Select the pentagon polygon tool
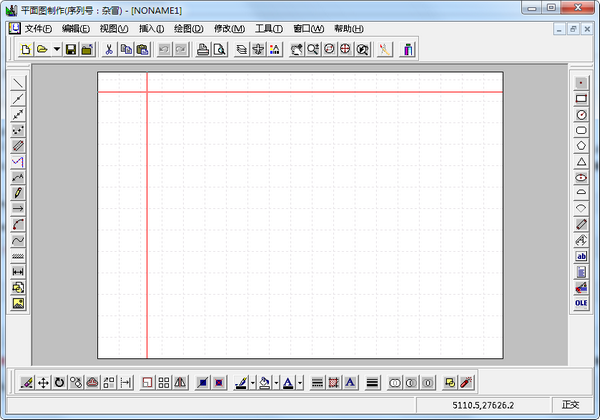The height and width of the screenshot is (420, 600). point(581,145)
